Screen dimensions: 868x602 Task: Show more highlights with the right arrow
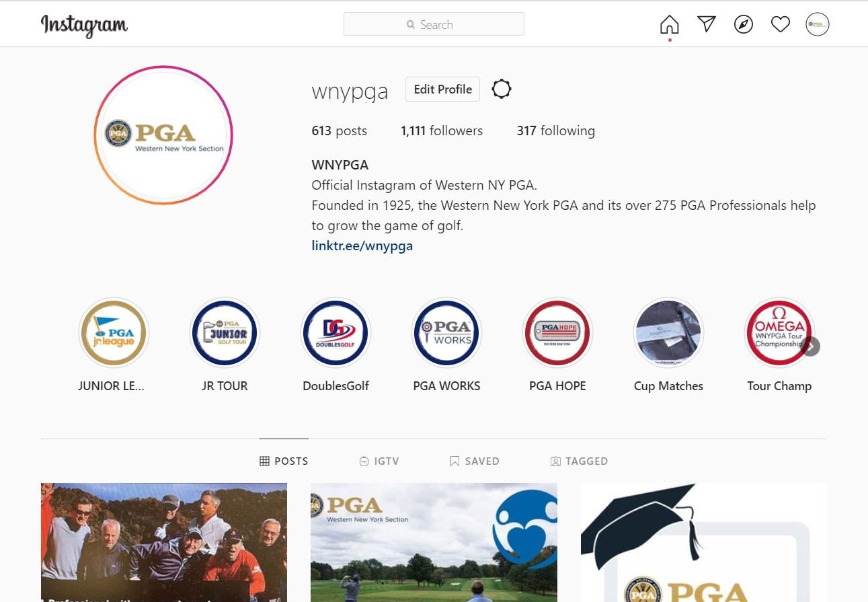tap(810, 346)
